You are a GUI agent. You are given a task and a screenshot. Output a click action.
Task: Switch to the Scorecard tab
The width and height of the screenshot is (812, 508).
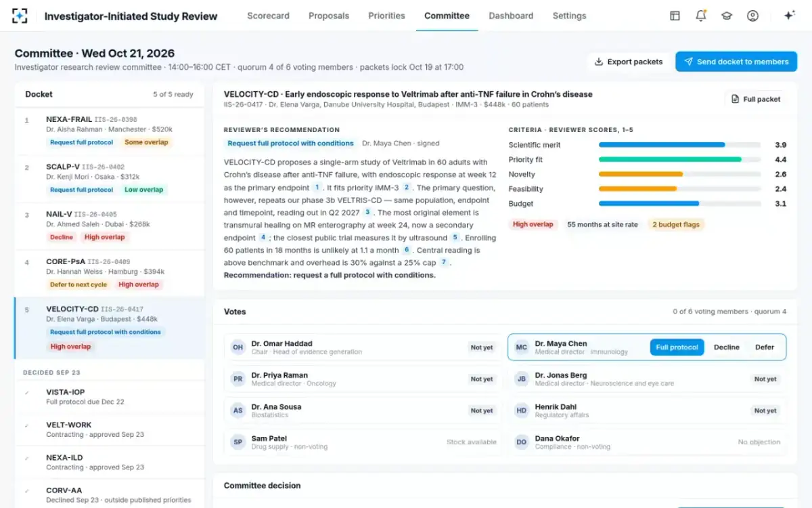pyautogui.click(x=268, y=16)
